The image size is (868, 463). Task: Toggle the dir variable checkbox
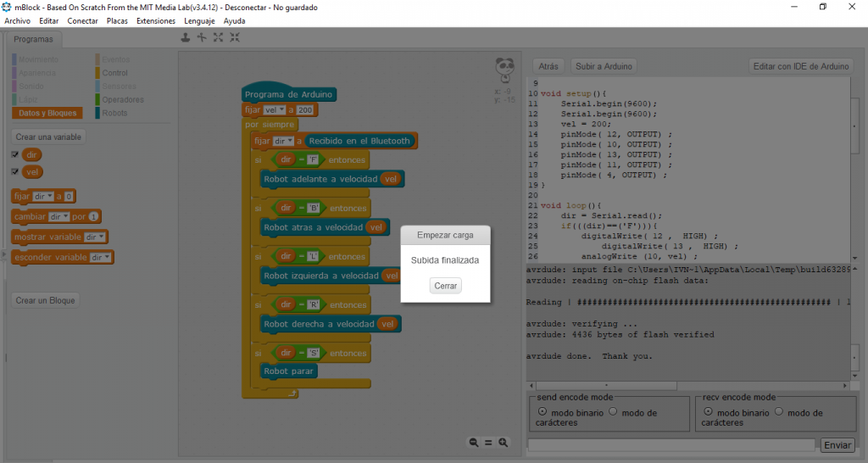pos(14,154)
